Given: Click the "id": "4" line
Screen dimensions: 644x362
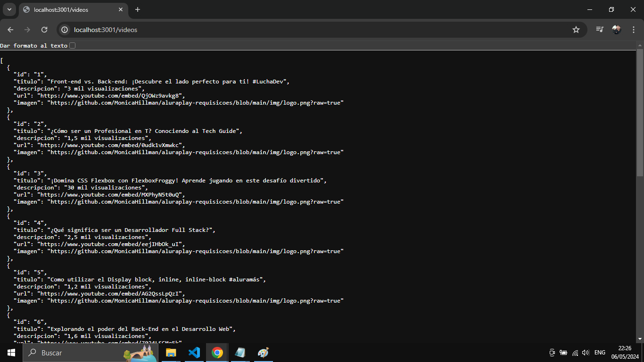Looking at the screenshot, I should pos(30,223).
